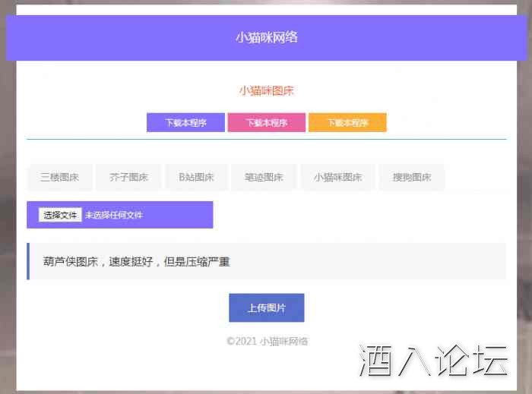
Task: Switch to the 小猫咪图床 tab
Action: click(337, 178)
